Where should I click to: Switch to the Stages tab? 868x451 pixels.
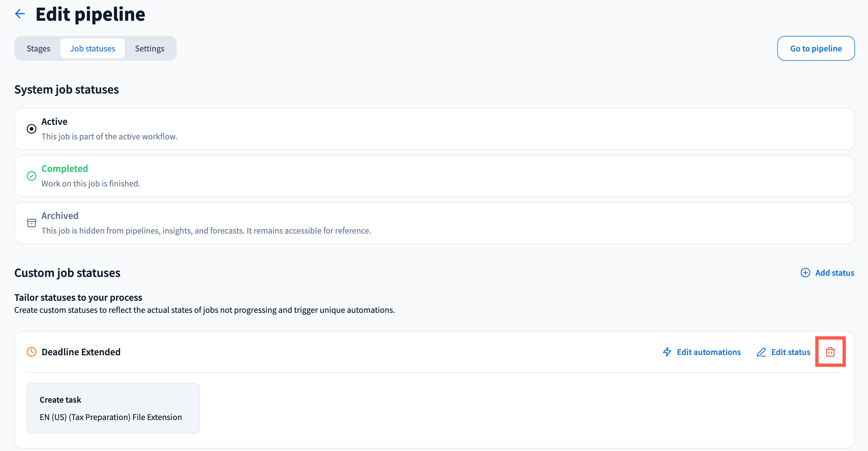[38, 49]
